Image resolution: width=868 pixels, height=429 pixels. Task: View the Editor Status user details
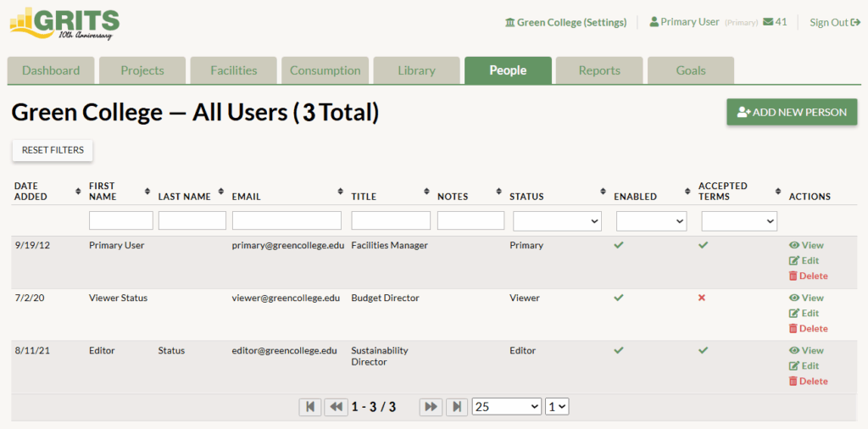[806, 350]
